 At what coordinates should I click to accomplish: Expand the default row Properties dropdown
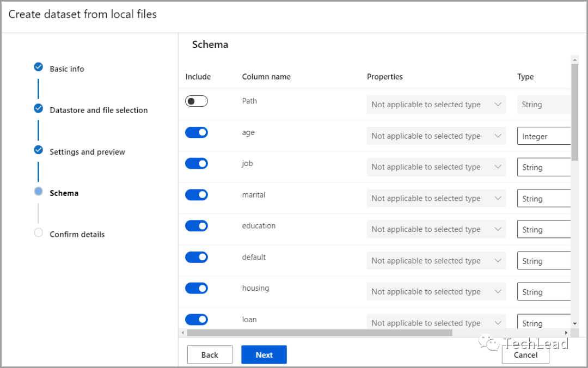[x=436, y=260]
